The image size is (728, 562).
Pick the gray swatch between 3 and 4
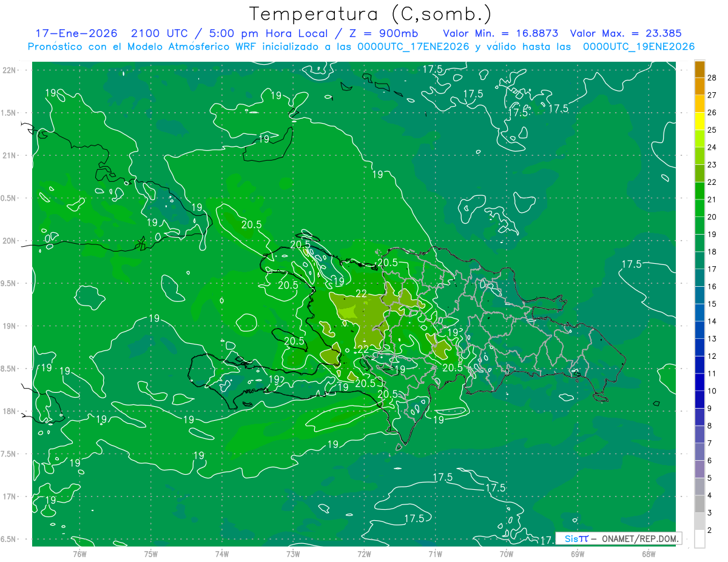pyautogui.click(x=699, y=504)
